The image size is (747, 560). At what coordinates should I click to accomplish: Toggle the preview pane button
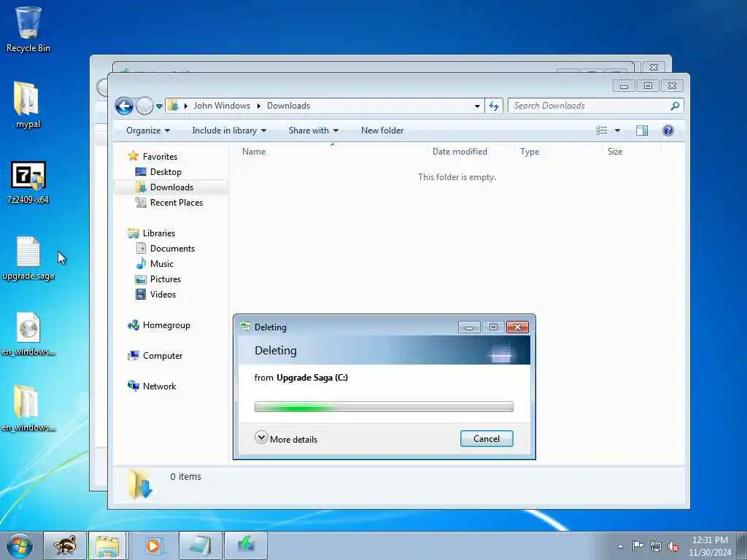click(x=642, y=131)
